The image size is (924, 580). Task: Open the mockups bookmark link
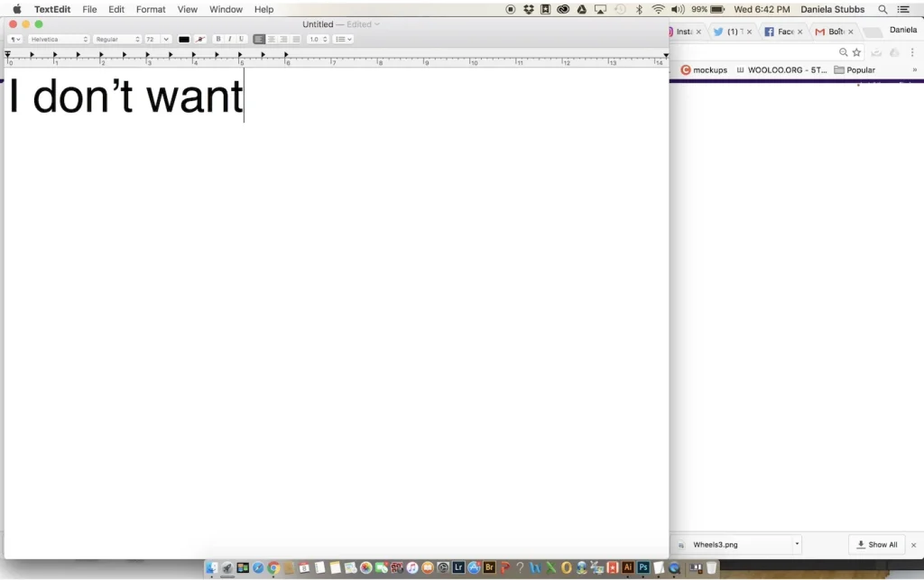704,70
